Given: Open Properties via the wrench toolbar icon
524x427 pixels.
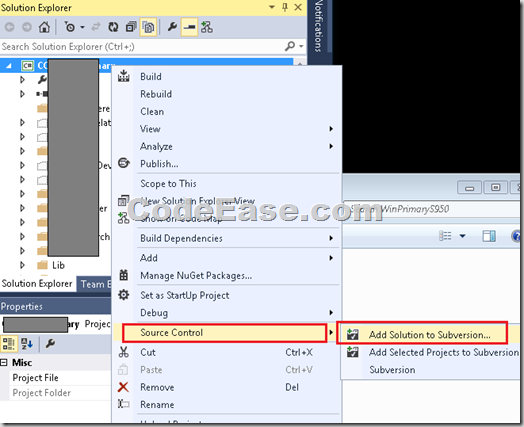Looking at the screenshot, I should pyautogui.click(x=172, y=27).
